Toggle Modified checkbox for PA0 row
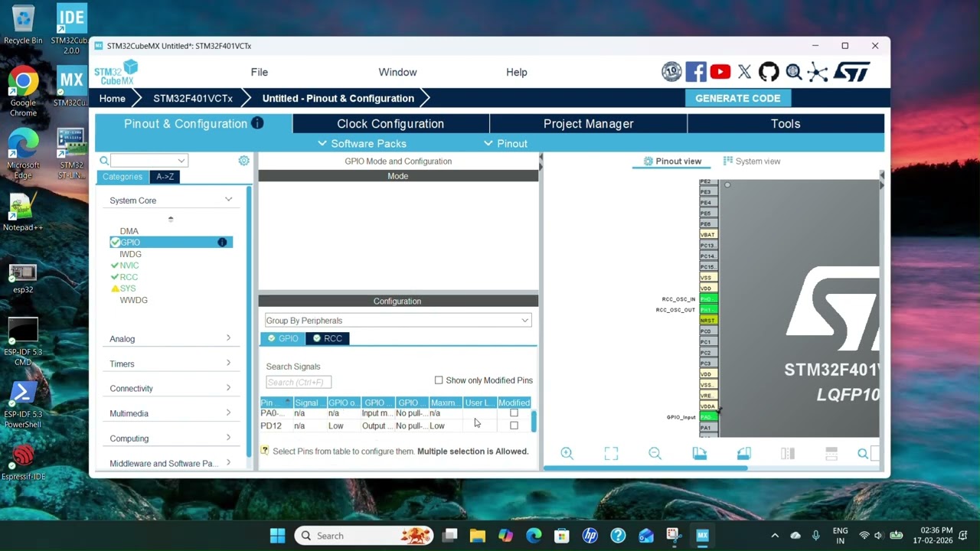 (x=514, y=413)
